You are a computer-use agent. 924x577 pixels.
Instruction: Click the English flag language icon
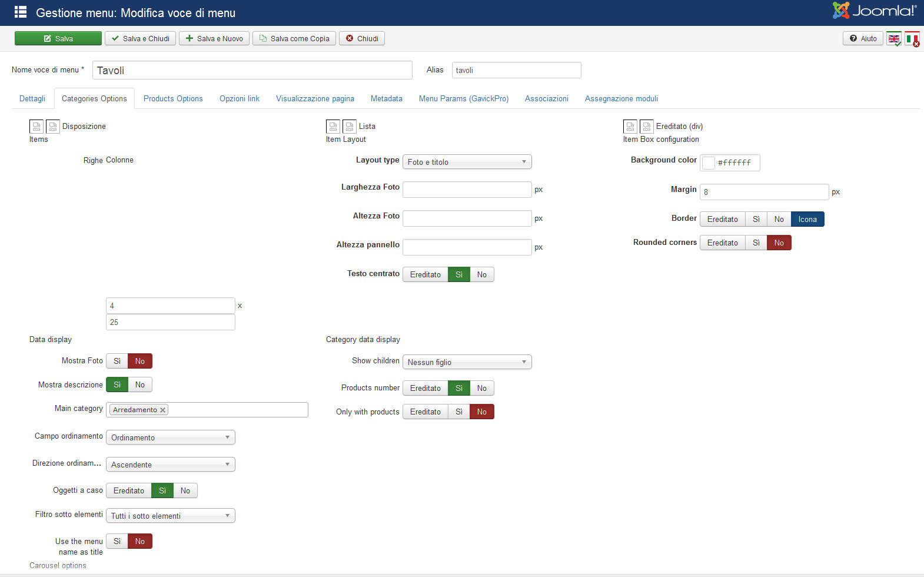[893, 39]
